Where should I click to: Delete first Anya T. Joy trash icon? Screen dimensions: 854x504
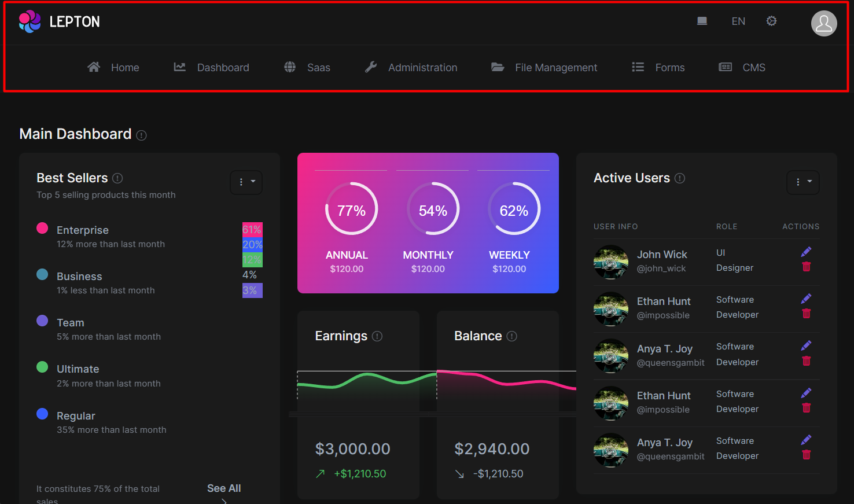(x=807, y=361)
